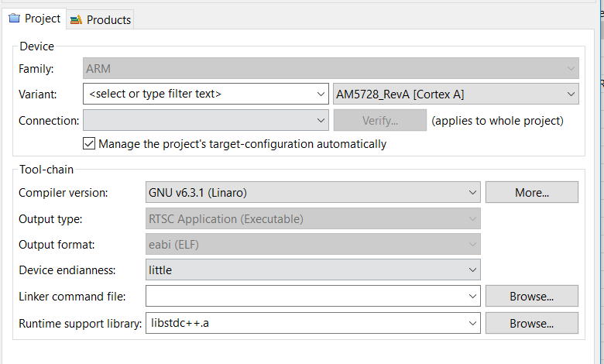Image resolution: width=604 pixels, height=364 pixels.
Task: Toggle Manage target-configuration automatically checkbox
Action: pos(89,144)
